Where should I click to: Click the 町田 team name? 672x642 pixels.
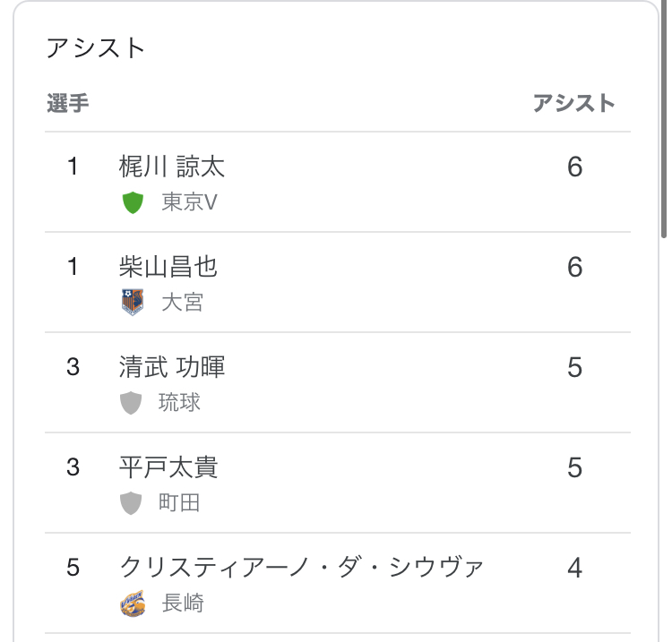coord(179,503)
